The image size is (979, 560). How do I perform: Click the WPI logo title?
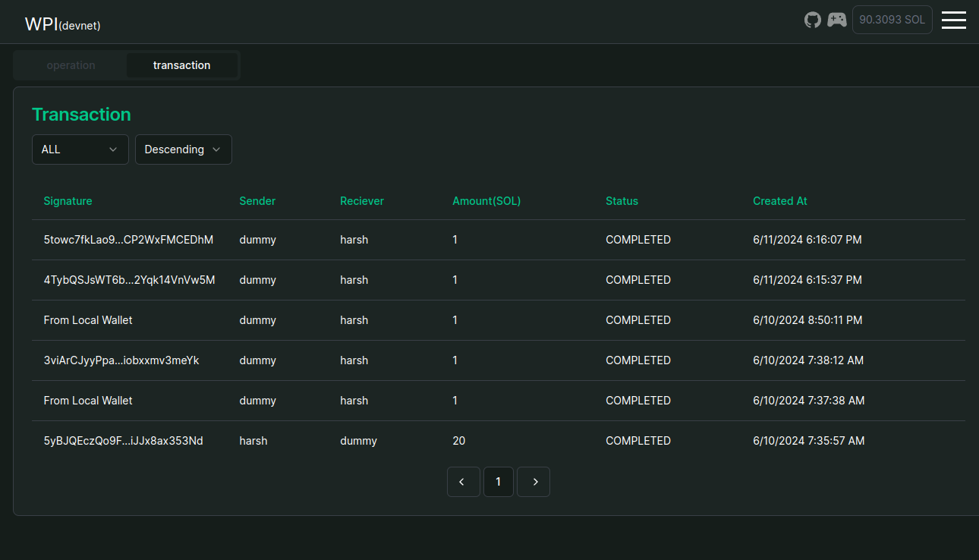(41, 24)
